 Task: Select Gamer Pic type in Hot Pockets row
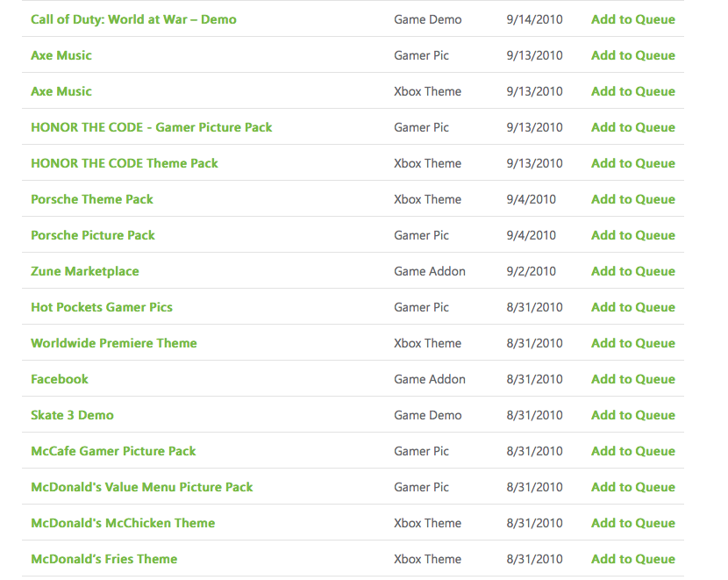(x=421, y=307)
